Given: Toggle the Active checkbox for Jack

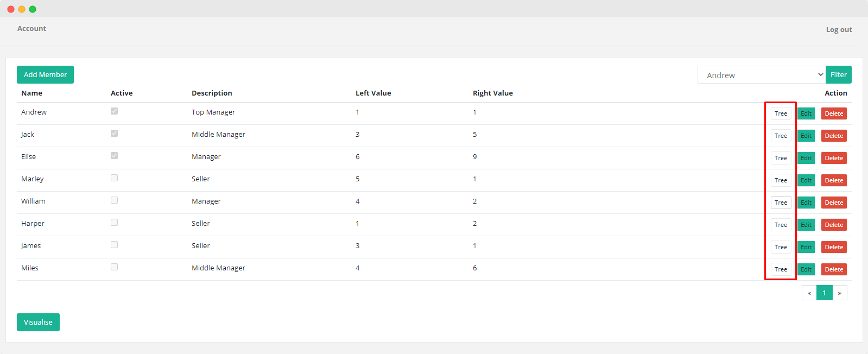Looking at the screenshot, I should click(114, 134).
